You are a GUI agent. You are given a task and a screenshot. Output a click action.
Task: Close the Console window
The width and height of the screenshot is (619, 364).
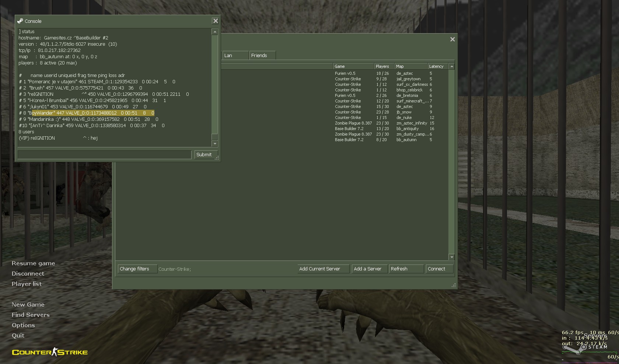pyautogui.click(x=216, y=21)
